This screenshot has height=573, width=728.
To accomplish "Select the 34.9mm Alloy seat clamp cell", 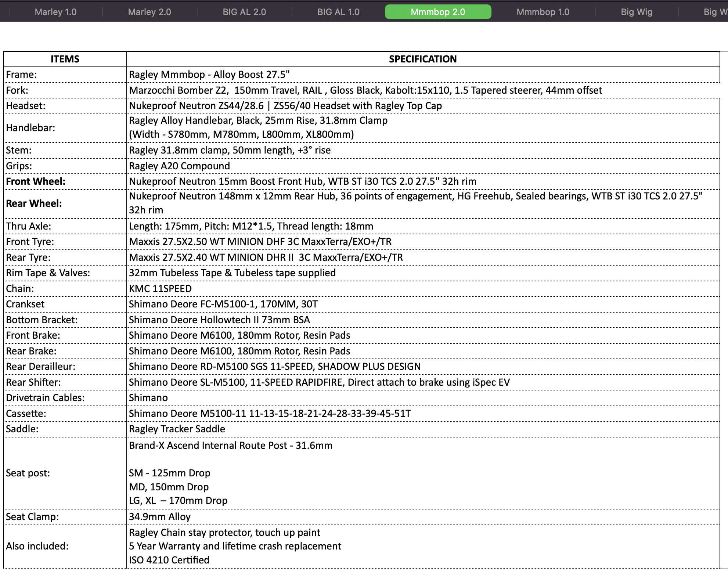I will coord(160,517).
